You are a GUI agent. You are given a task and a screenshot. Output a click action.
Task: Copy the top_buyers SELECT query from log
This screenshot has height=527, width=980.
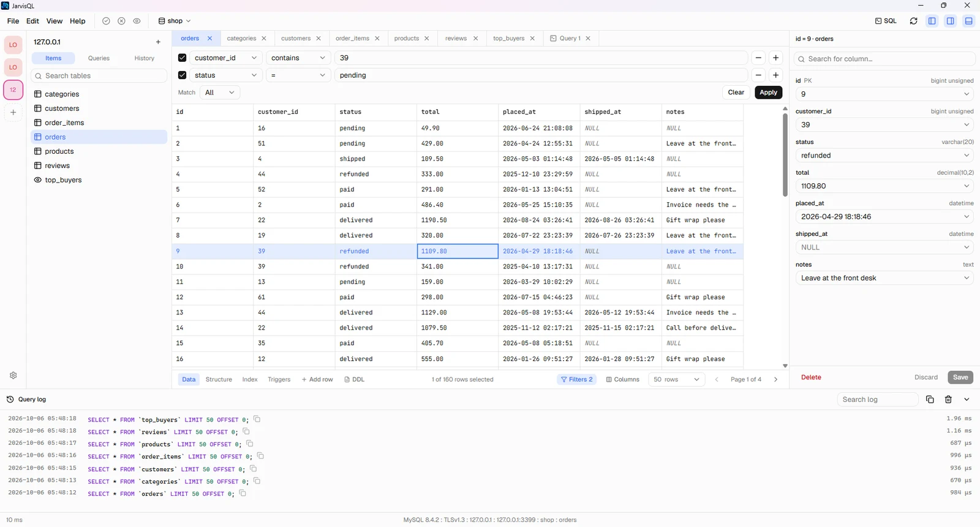pos(257,420)
